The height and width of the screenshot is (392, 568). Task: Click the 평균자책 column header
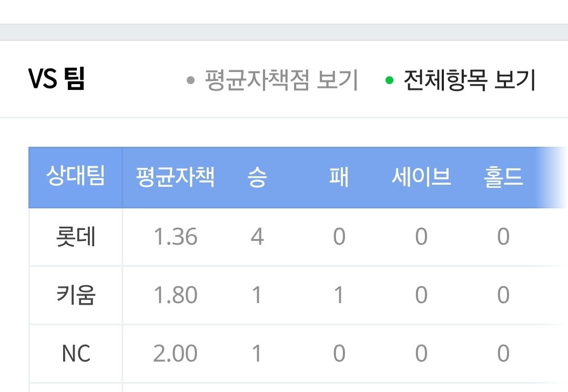coord(175,177)
